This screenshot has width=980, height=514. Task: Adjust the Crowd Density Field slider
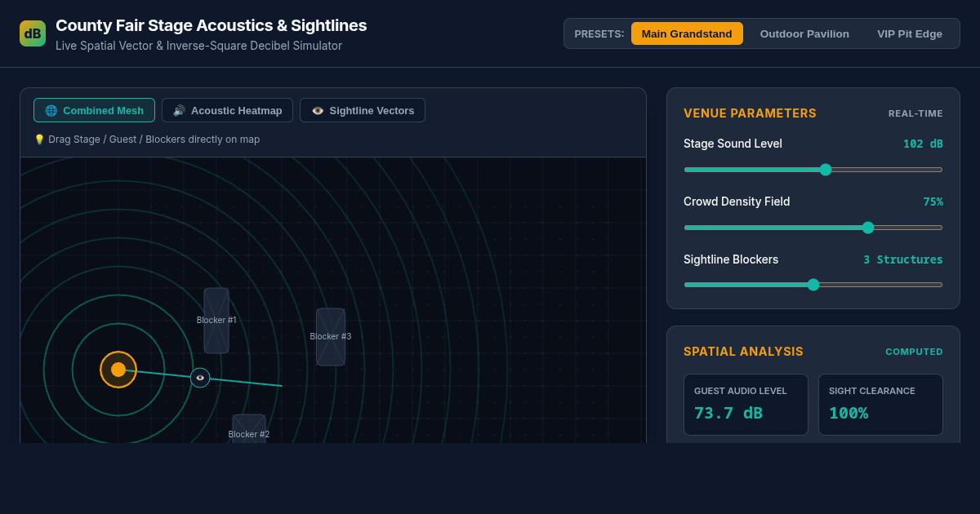pyautogui.click(x=813, y=228)
